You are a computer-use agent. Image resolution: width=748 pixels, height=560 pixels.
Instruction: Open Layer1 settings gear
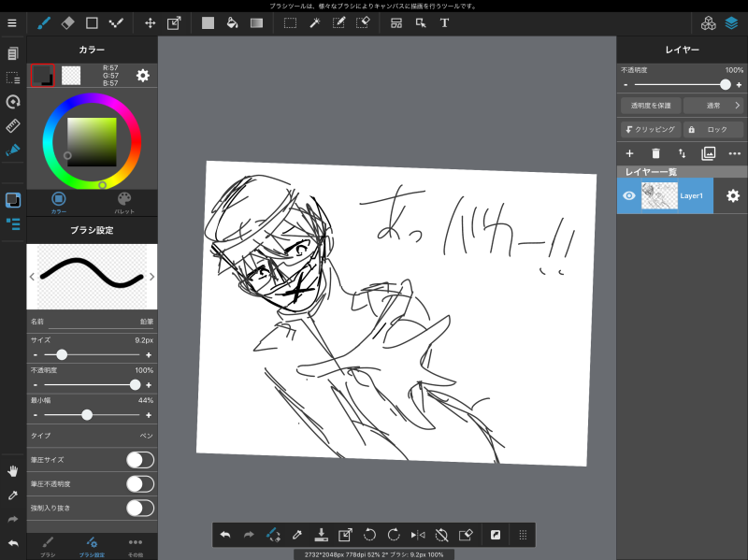[733, 195]
